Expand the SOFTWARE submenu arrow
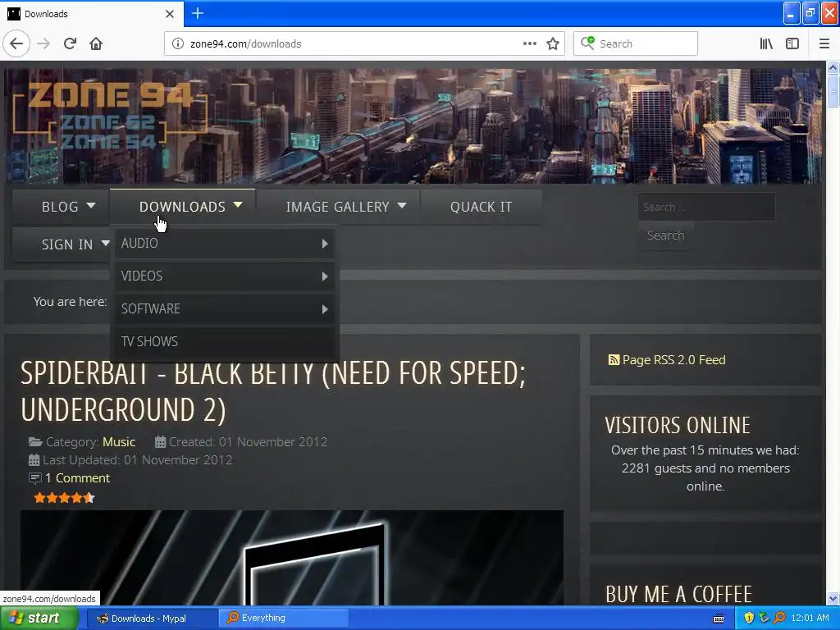840x630 pixels. click(325, 309)
